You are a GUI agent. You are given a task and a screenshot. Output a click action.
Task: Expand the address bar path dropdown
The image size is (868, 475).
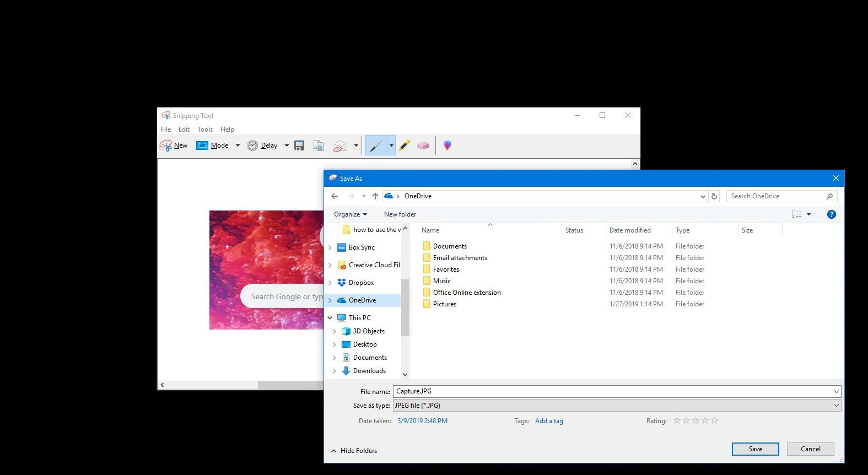(703, 196)
